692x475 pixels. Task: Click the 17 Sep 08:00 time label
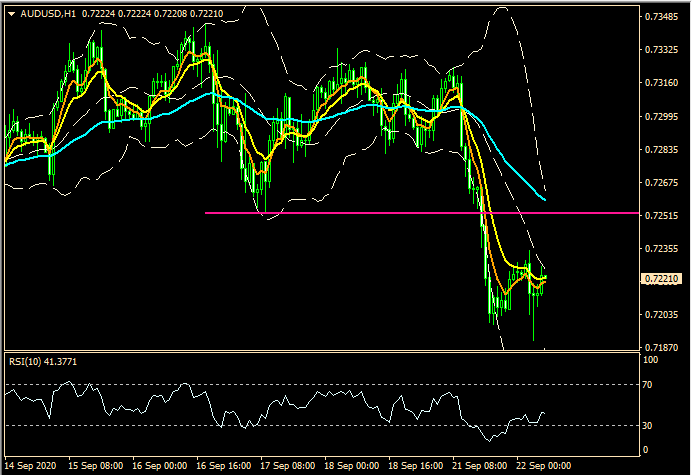click(x=288, y=466)
